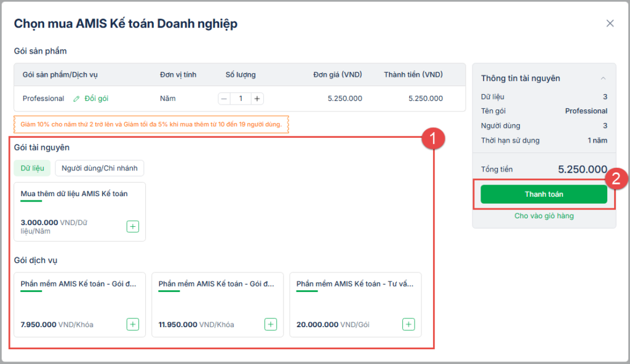The image size is (630, 364).
Task: Click the Đổi gói link
Action: coord(97,98)
